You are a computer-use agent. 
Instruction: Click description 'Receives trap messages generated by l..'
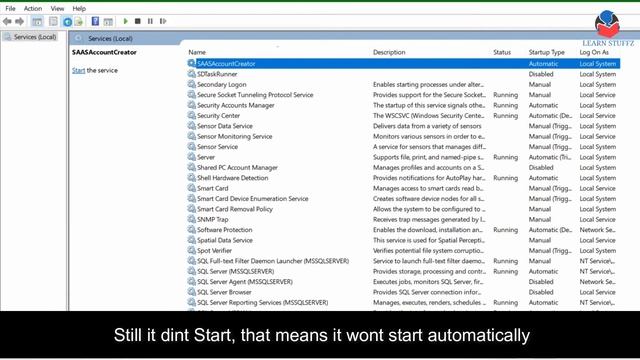coord(429,220)
